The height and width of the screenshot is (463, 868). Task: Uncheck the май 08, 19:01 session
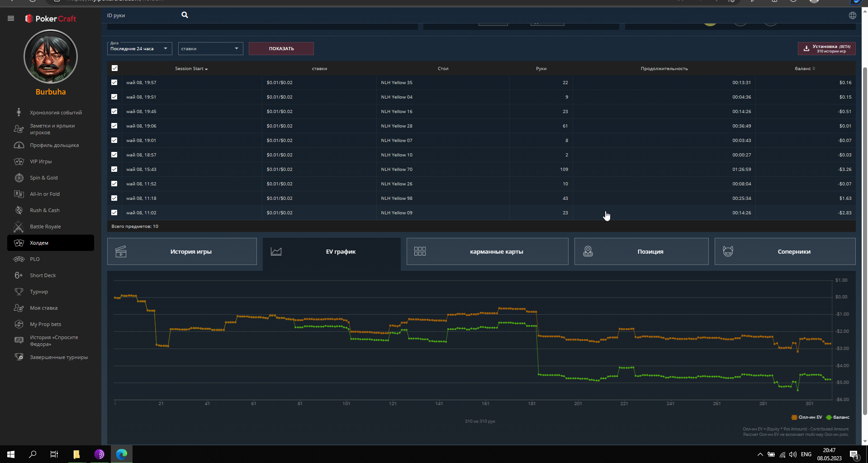click(x=114, y=140)
